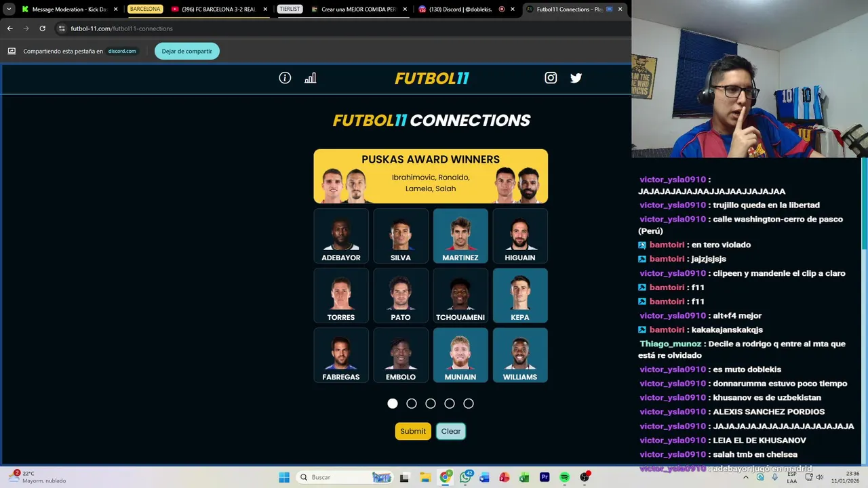The image size is (868, 488).
Task: Open Word from the taskbar
Action: coord(484,477)
